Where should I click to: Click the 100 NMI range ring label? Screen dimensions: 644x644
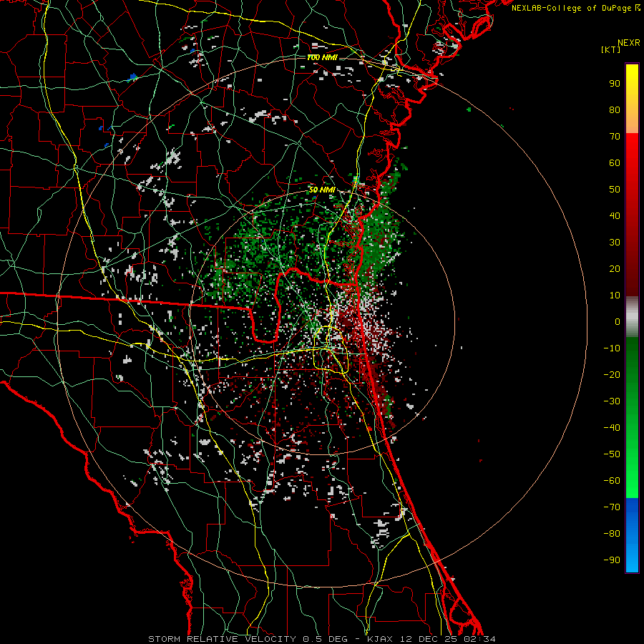tap(322, 57)
